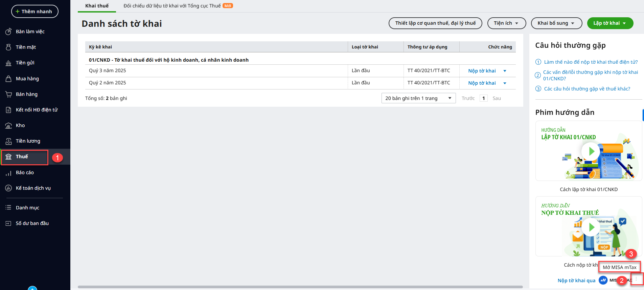Open records-per-page combo box

coord(418,98)
